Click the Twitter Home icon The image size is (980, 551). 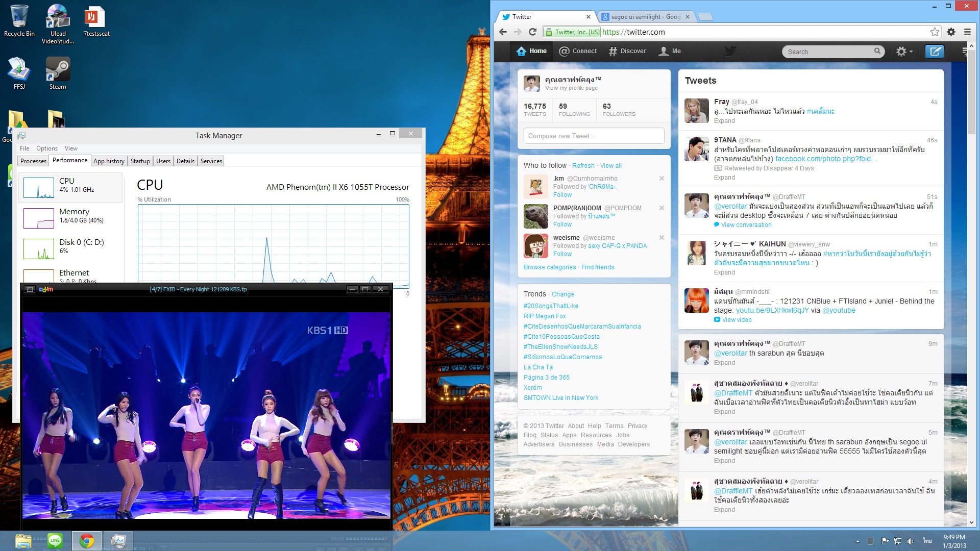(521, 52)
